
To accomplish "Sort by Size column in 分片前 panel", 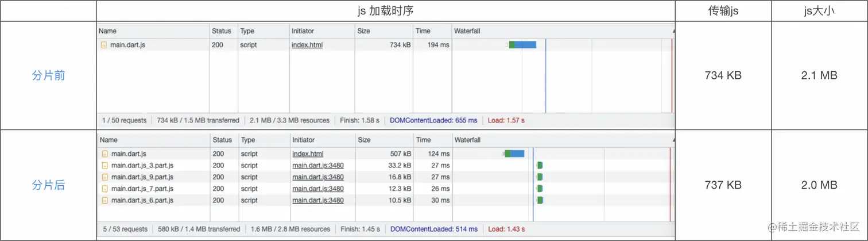I will [364, 31].
